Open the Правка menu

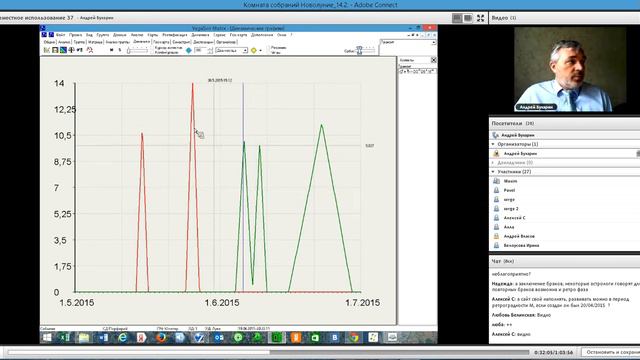(x=75, y=35)
